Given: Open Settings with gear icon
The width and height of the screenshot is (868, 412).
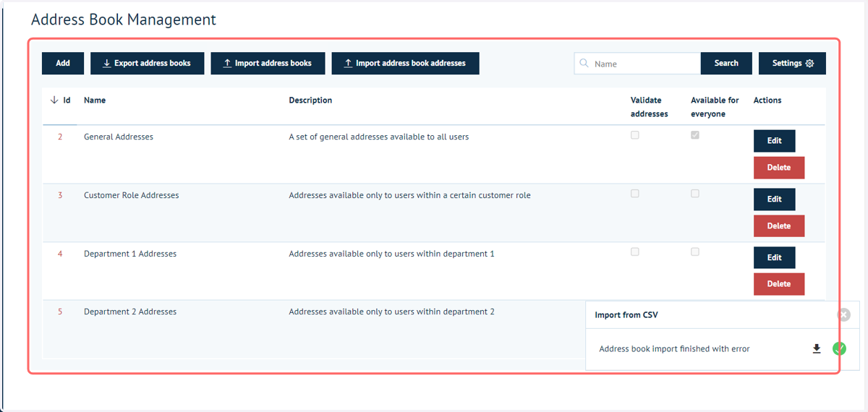Looking at the screenshot, I should pos(792,63).
